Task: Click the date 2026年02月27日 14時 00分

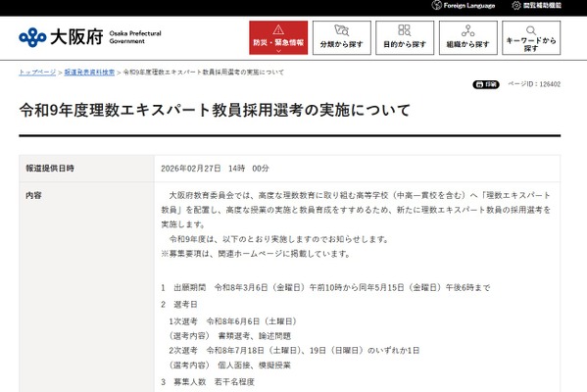Action: point(215,169)
